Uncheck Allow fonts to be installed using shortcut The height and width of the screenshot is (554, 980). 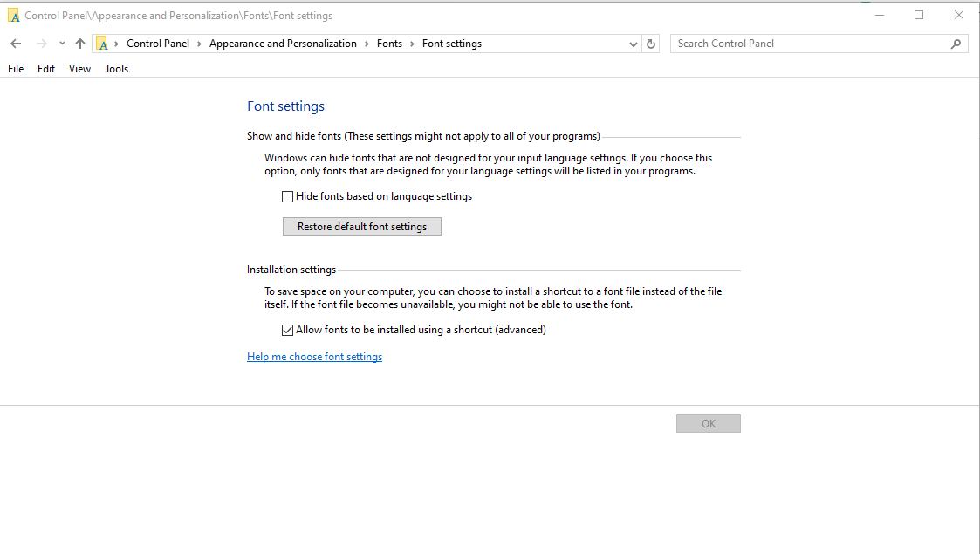coord(288,331)
